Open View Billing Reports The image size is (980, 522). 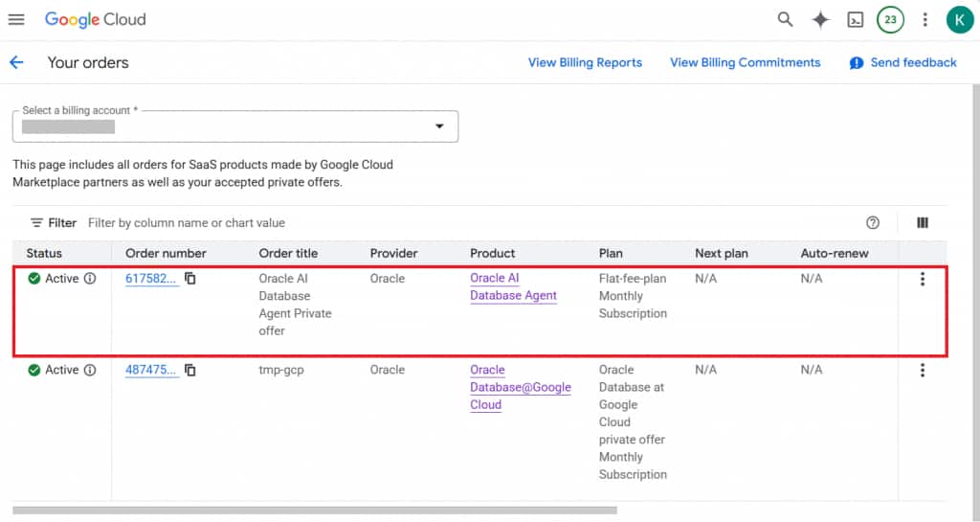point(585,62)
